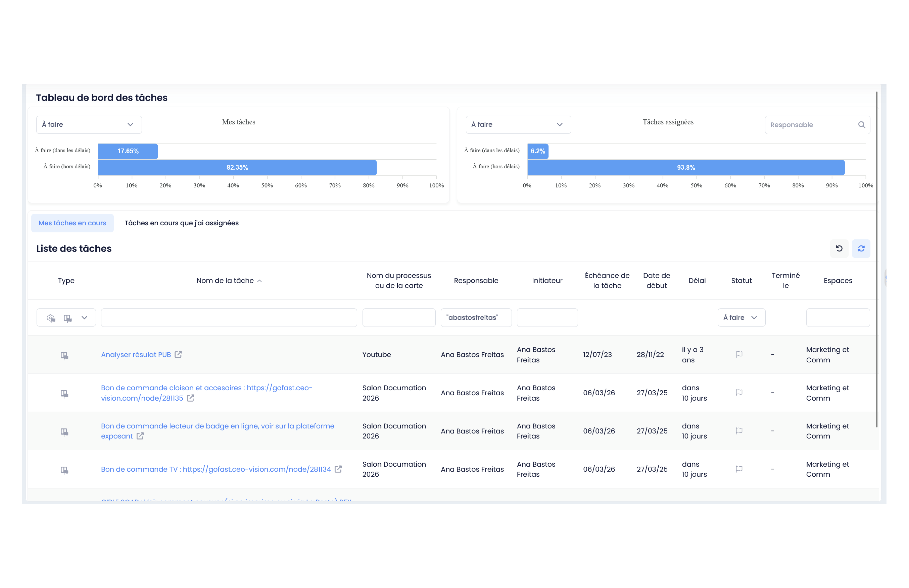The height and width of the screenshot is (588, 909).
Task: Click the reset filters undo icon
Action: tap(839, 249)
